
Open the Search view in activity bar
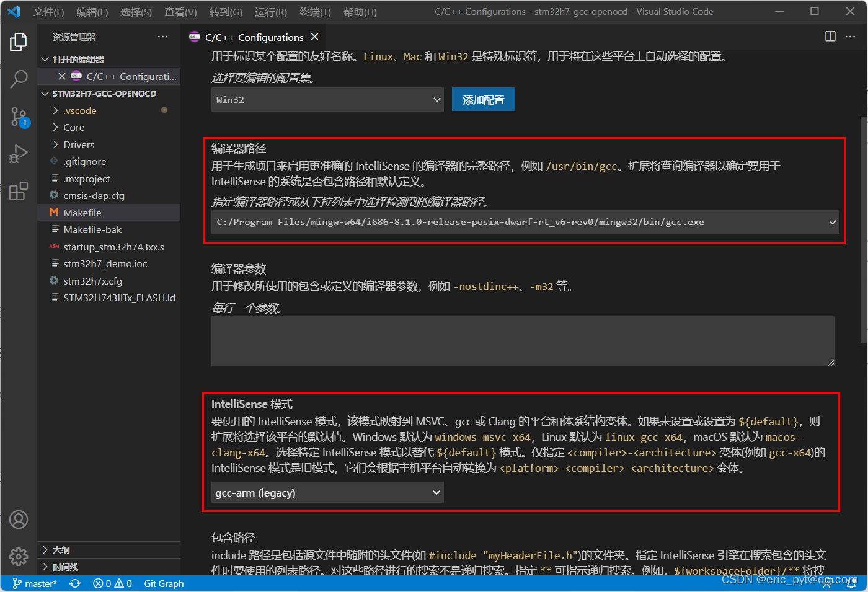tap(19, 79)
